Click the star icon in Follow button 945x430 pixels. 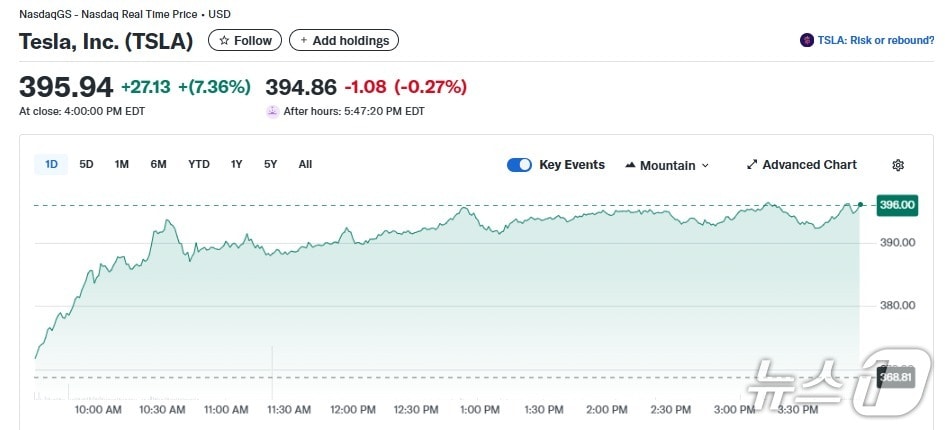click(x=225, y=41)
